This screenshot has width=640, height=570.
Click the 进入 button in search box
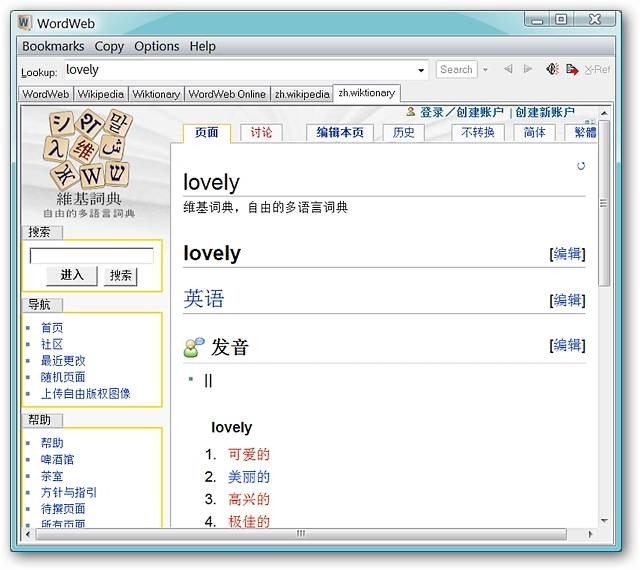(x=72, y=275)
